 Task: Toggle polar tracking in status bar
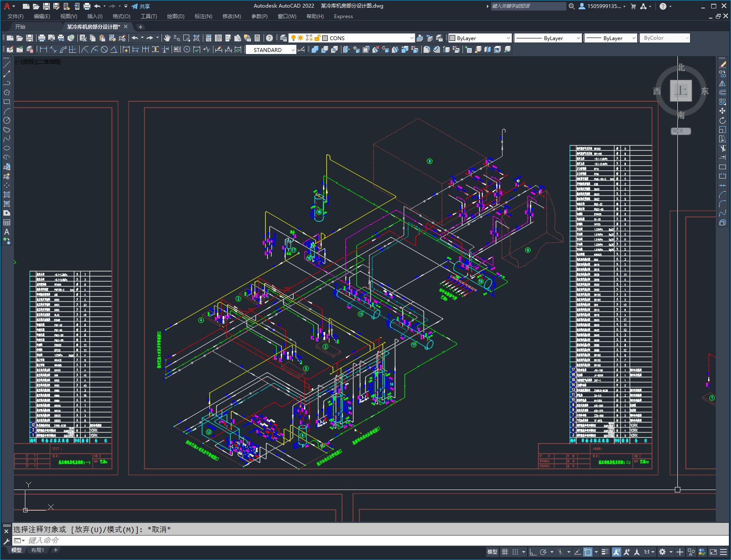pyautogui.click(x=543, y=552)
